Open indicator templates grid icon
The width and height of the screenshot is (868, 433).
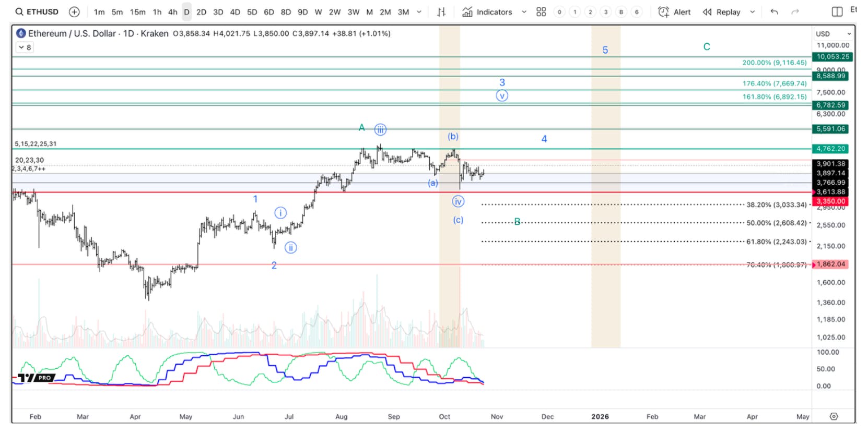[541, 11]
